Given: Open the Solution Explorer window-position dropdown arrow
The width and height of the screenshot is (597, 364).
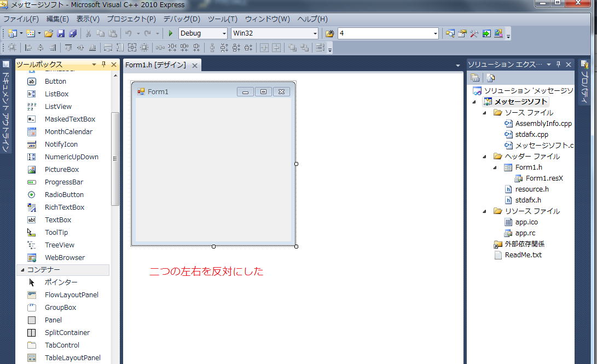Looking at the screenshot, I should (549, 65).
